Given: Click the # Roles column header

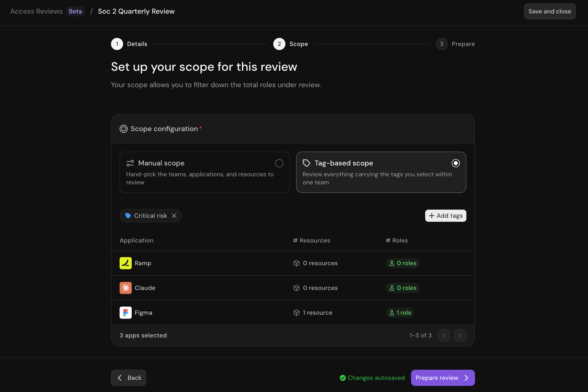Looking at the screenshot, I should (x=397, y=240).
